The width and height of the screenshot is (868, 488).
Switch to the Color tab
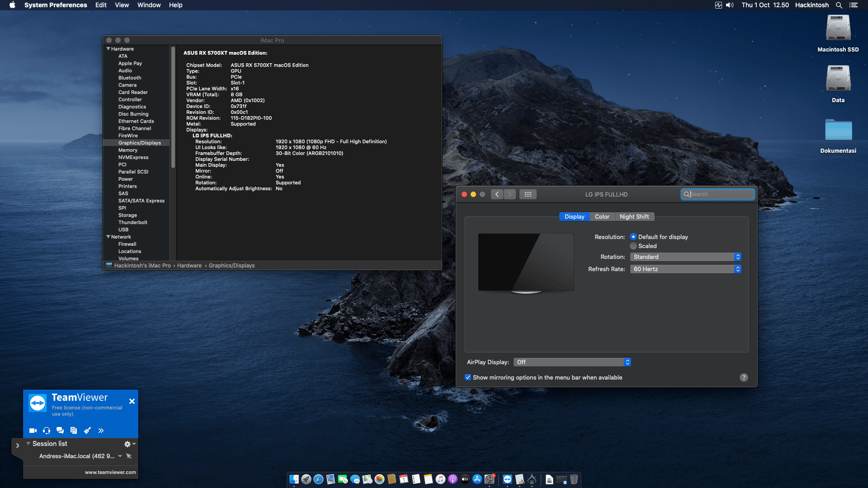(602, 217)
